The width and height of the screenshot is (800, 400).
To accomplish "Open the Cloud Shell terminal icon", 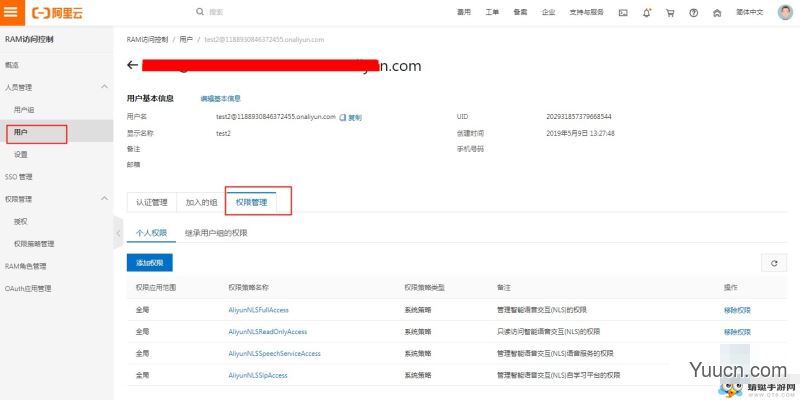I will [x=623, y=13].
